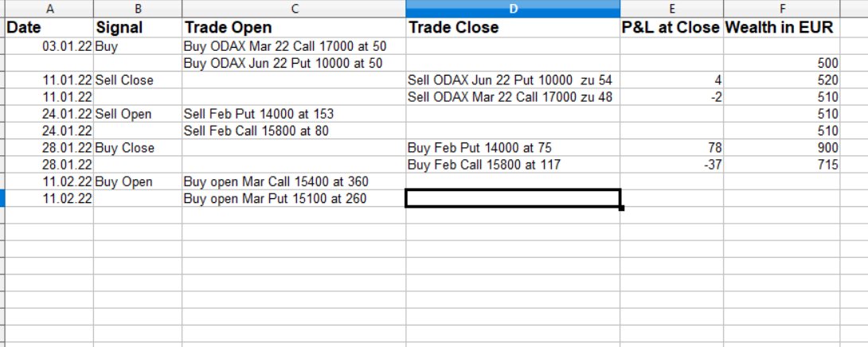Select the "Trade Open" header cell

pos(294,28)
